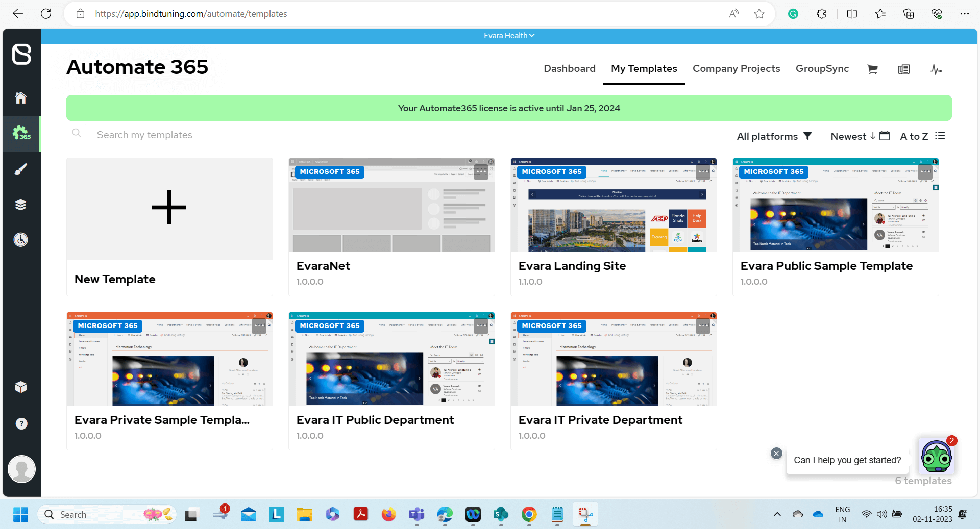Viewport: 980px width, 529px height.
Task: Click the search magnifier icon
Action: click(77, 133)
